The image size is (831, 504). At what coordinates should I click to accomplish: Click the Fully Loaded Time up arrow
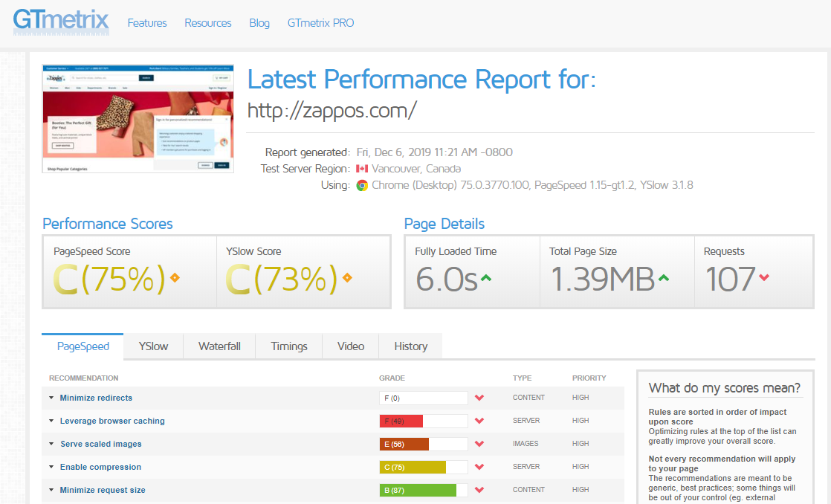486,277
